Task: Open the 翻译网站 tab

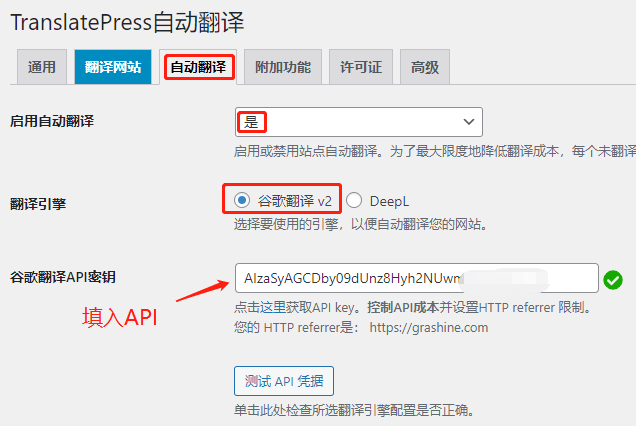Action: 113,67
